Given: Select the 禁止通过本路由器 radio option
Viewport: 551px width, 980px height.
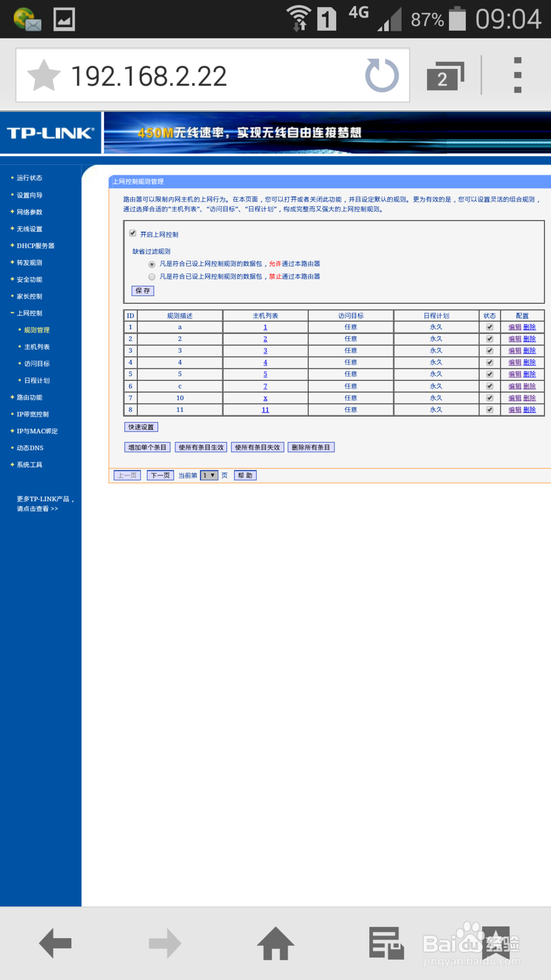Looking at the screenshot, I should pyautogui.click(x=152, y=277).
